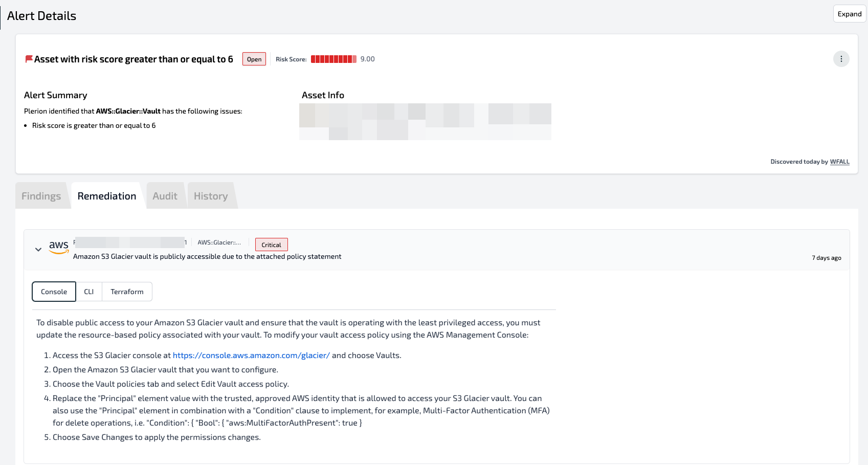Viewport: 868px width, 465px height.
Task: Switch to CLI remediation instructions
Action: tap(89, 292)
